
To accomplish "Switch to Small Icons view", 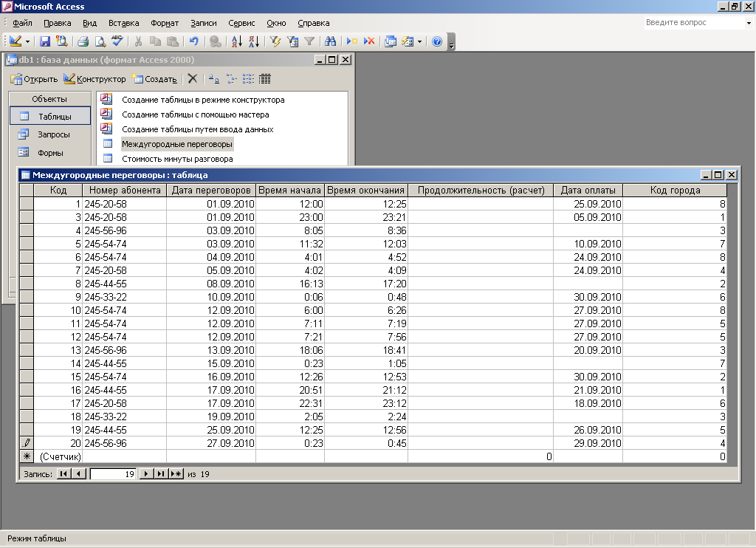I will (x=231, y=79).
